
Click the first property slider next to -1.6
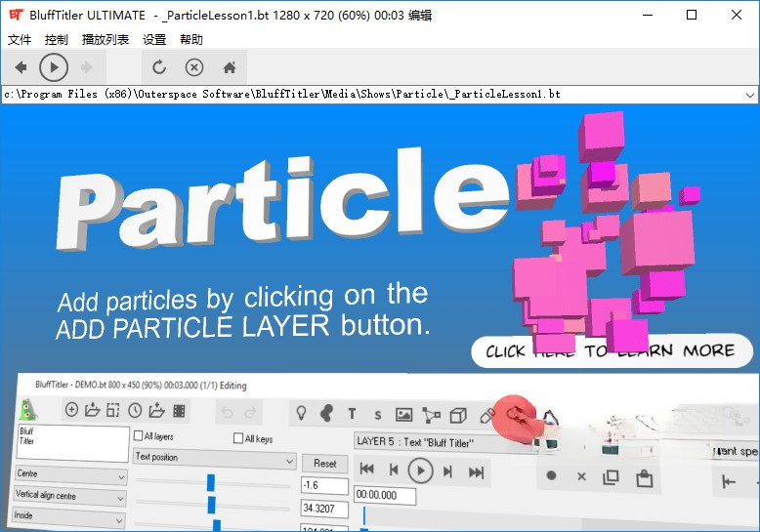coord(211,482)
